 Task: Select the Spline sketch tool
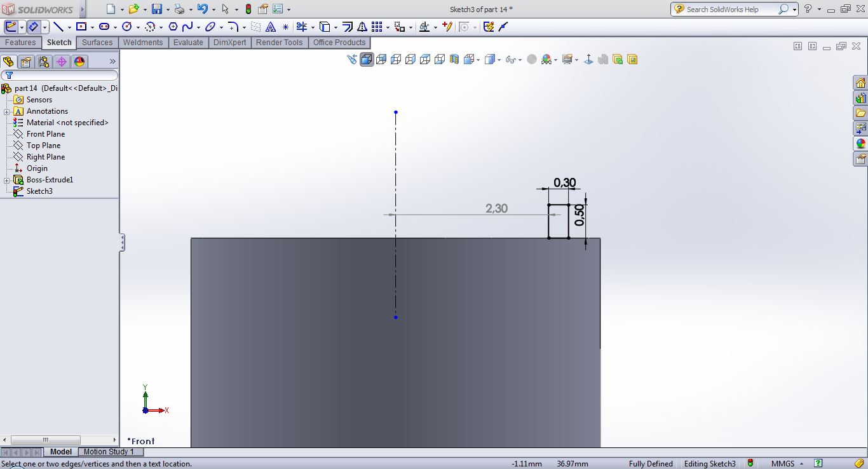(x=187, y=27)
